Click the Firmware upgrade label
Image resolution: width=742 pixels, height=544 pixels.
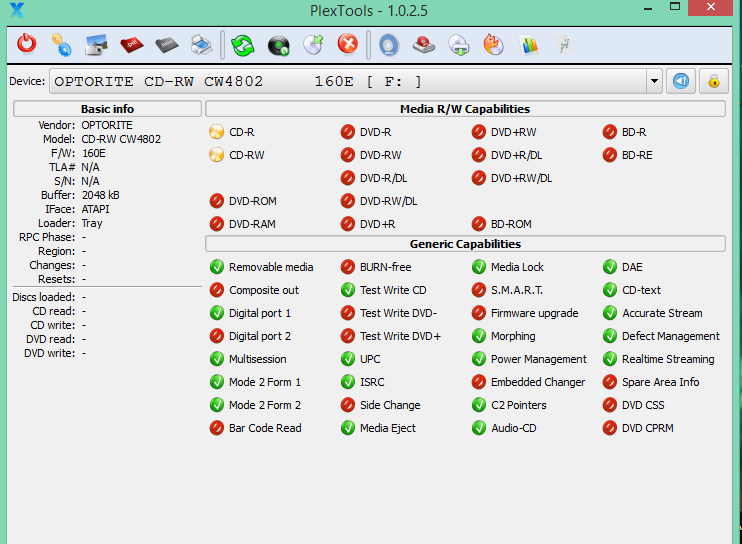tap(534, 313)
